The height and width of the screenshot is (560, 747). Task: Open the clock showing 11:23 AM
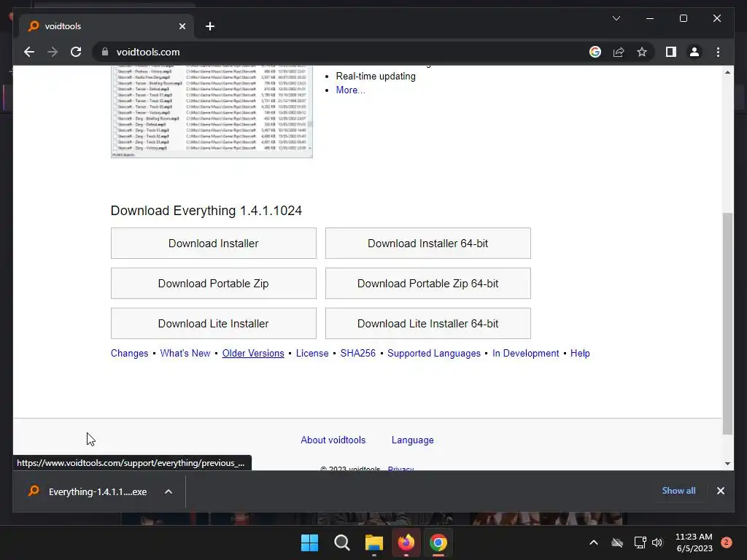click(694, 542)
